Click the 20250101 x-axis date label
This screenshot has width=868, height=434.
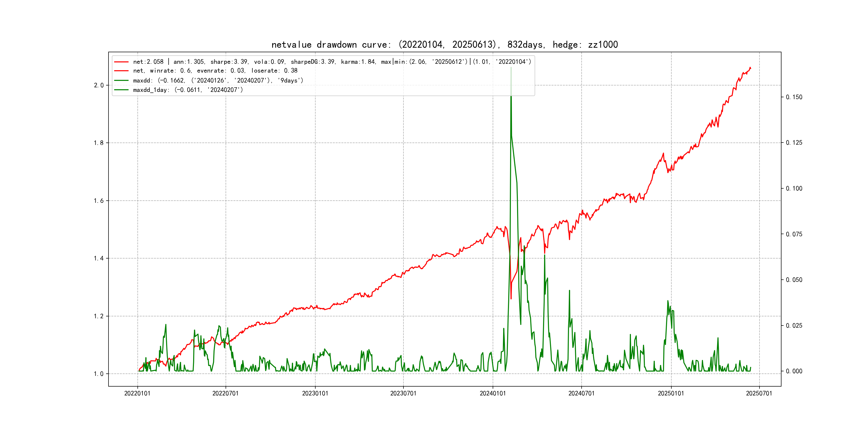[x=671, y=394]
